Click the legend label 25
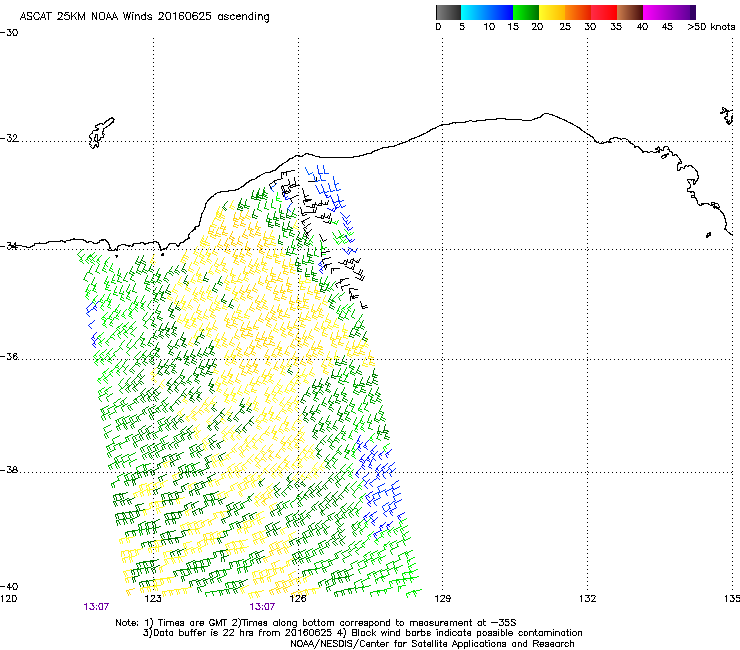Image resolution: width=740 pixels, height=650 pixels. (x=565, y=27)
